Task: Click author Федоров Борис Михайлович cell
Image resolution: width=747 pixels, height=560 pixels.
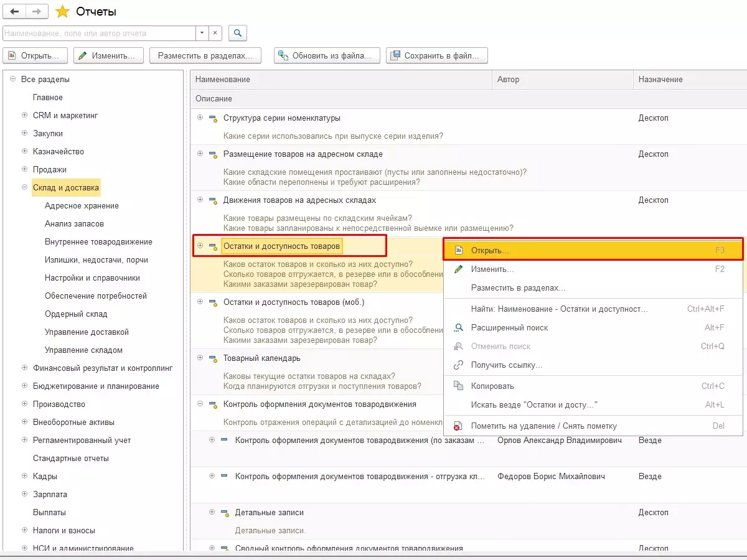Action: coord(551,476)
